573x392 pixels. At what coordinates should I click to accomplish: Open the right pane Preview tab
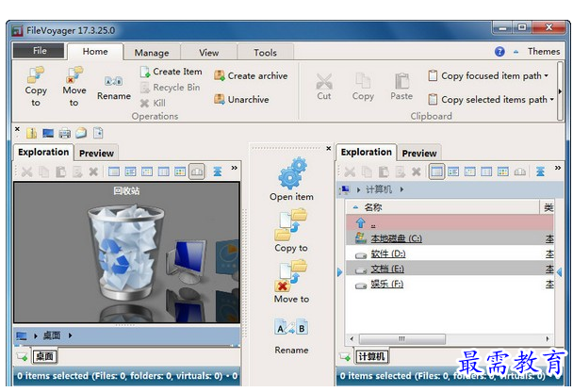pyautogui.click(x=419, y=153)
